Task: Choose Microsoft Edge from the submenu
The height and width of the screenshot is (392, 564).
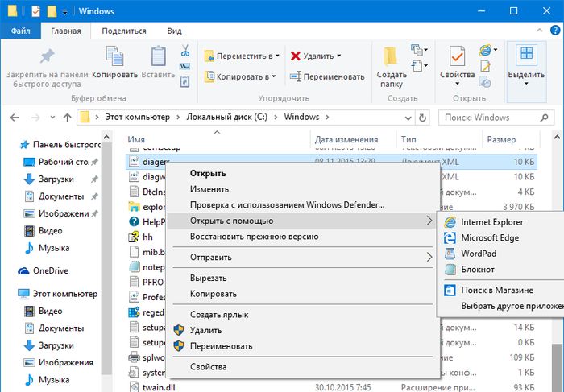Action: tap(489, 237)
